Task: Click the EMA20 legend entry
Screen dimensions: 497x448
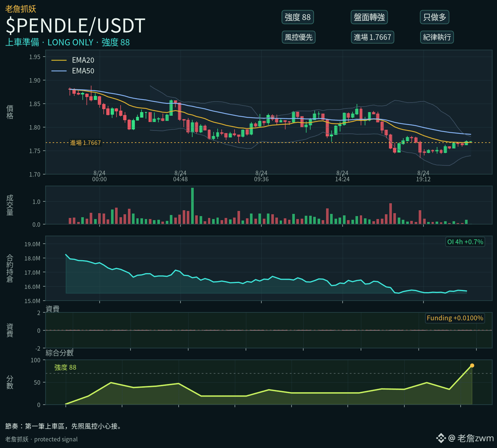Action: pos(73,60)
